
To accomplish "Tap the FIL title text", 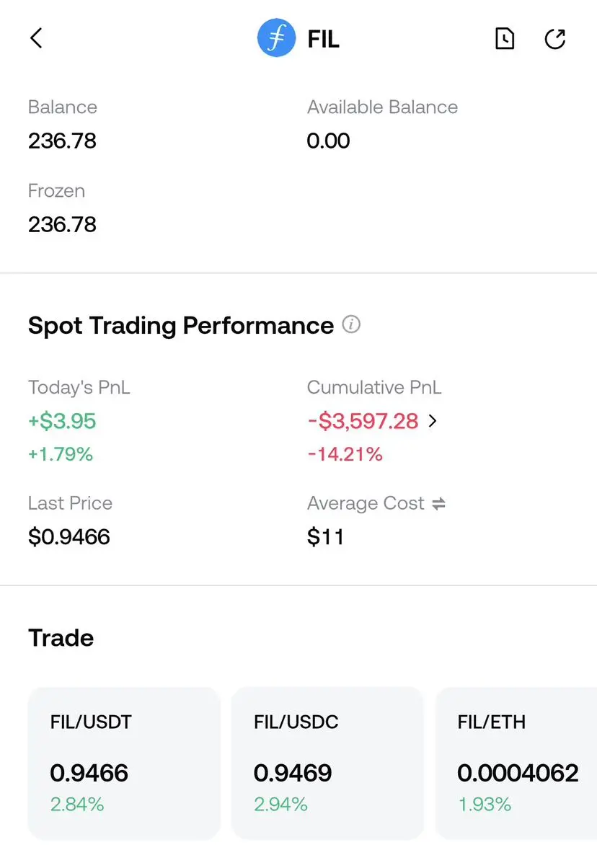I will pos(323,39).
